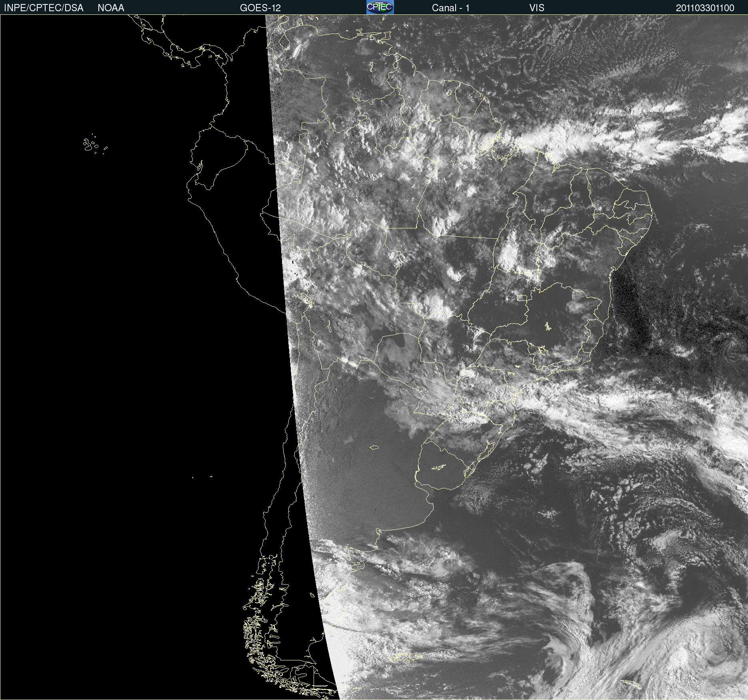Click the VIS channel label
The width and height of the screenshot is (748, 700).
pos(537,8)
